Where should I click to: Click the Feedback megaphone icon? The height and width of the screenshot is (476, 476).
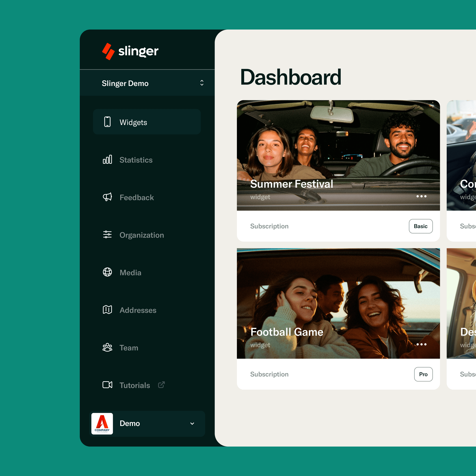click(x=107, y=197)
